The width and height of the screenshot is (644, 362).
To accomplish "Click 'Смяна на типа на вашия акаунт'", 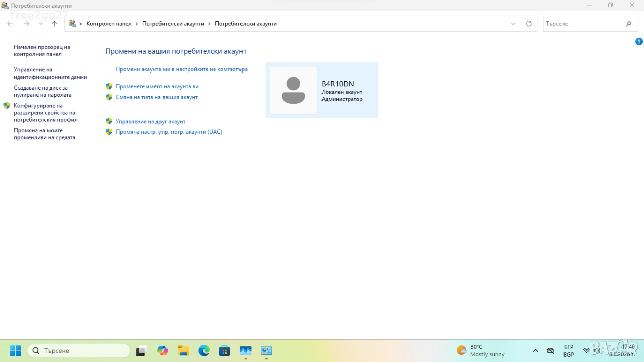I will (x=156, y=97).
